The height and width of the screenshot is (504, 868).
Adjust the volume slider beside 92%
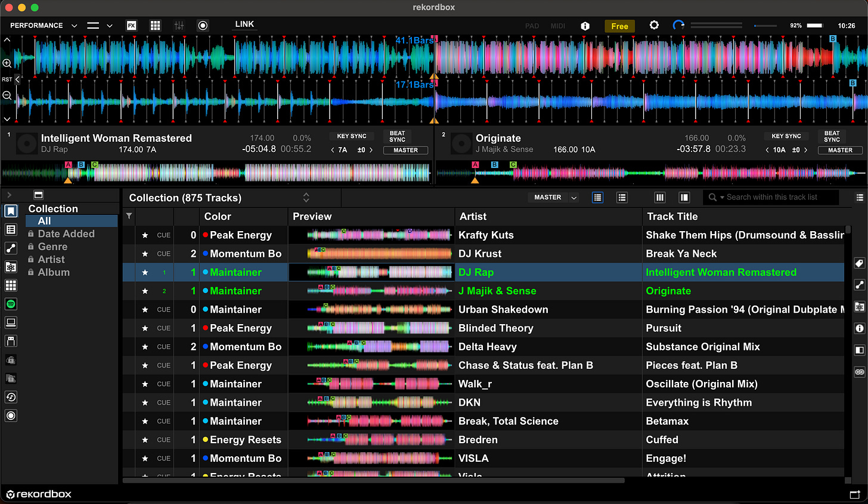tap(765, 26)
